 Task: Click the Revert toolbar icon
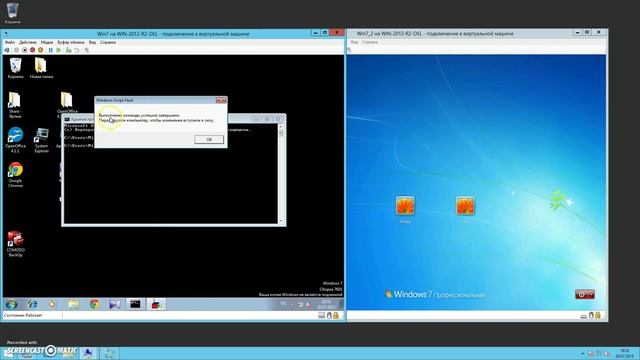click(x=76, y=50)
